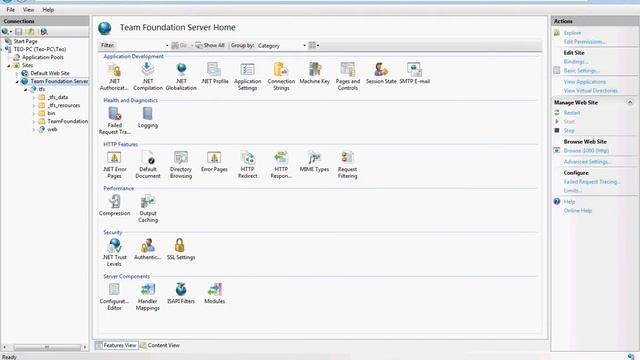The image size is (640, 360).
Task: Open Modules feature
Action: [214, 293]
